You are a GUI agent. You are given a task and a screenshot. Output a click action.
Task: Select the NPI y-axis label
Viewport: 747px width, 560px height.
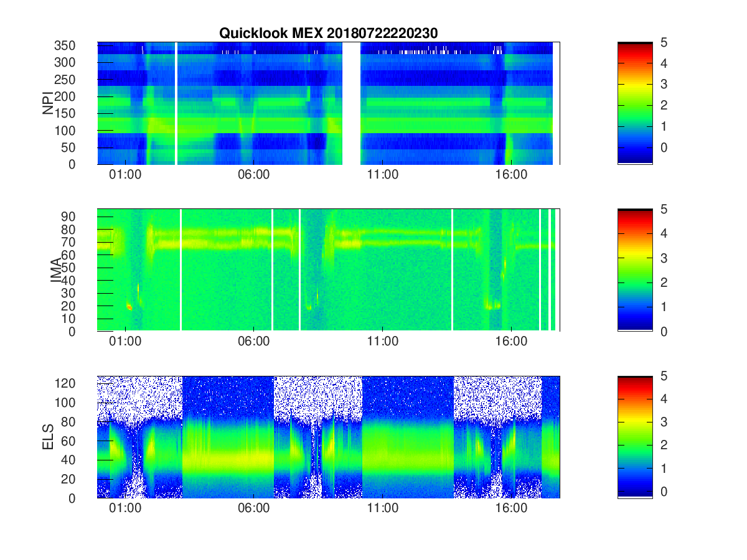pos(48,103)
